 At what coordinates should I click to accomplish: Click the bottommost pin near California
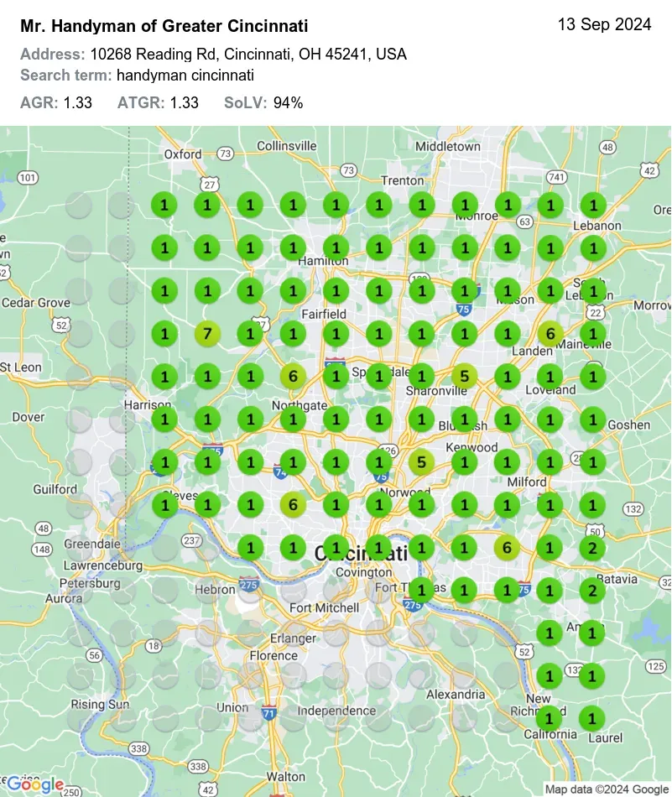point(550,719)
